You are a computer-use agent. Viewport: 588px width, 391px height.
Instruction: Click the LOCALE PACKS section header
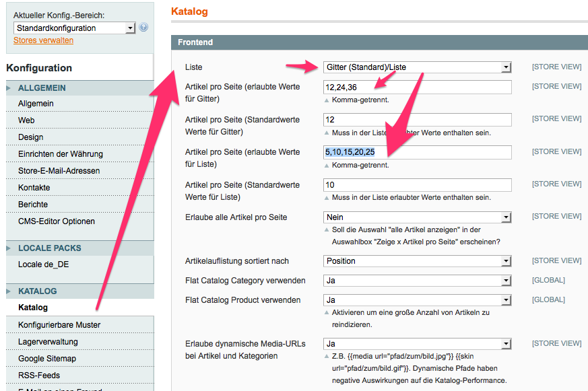(x=80, y=248)
